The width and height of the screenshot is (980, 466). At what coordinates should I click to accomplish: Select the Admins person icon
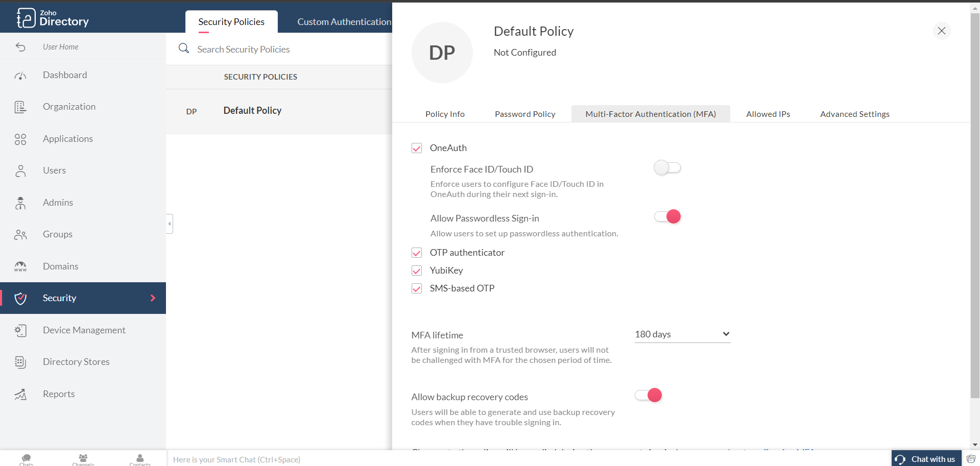pos(20,203)
